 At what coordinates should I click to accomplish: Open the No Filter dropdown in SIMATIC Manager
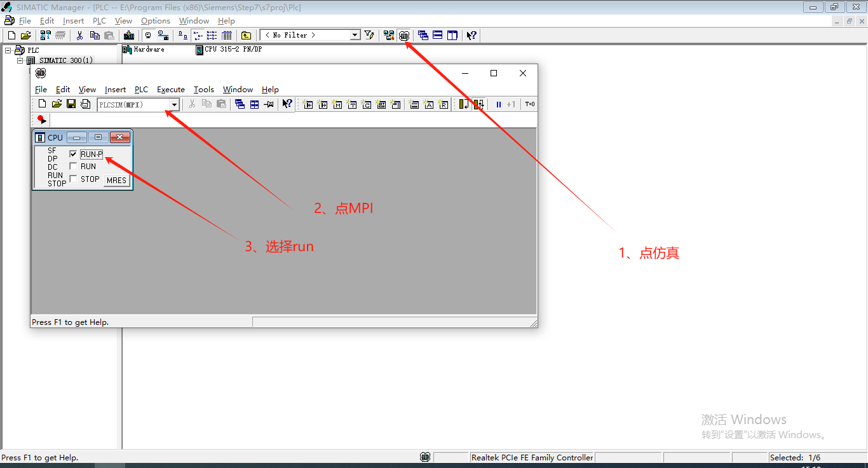355,36
